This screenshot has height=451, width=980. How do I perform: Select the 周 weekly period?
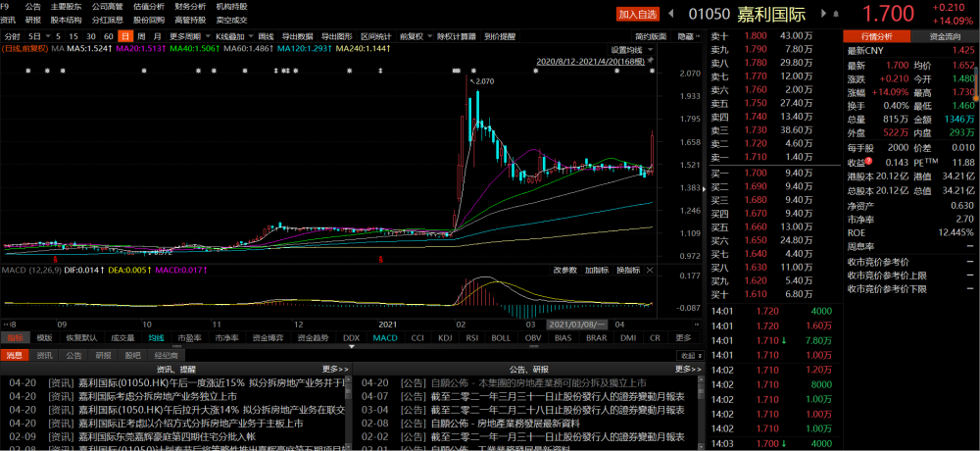coord(141,36)
